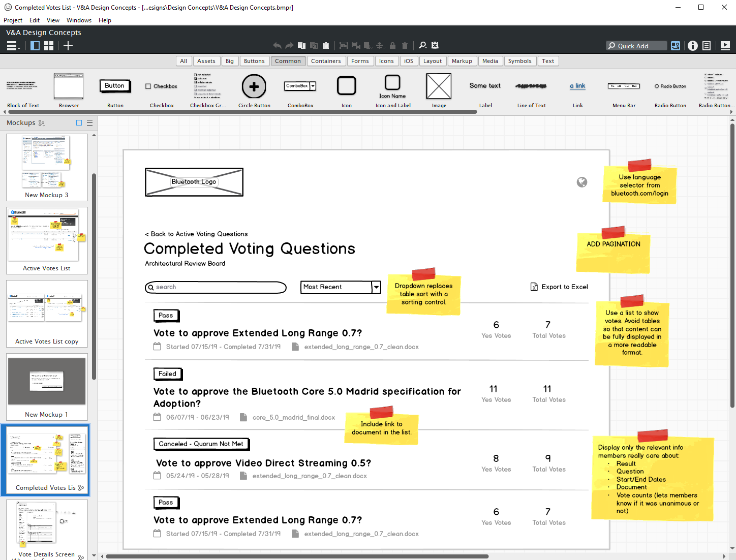Toggle the project notes panel
Screen dimensions: 736x560
click(707, 46)
